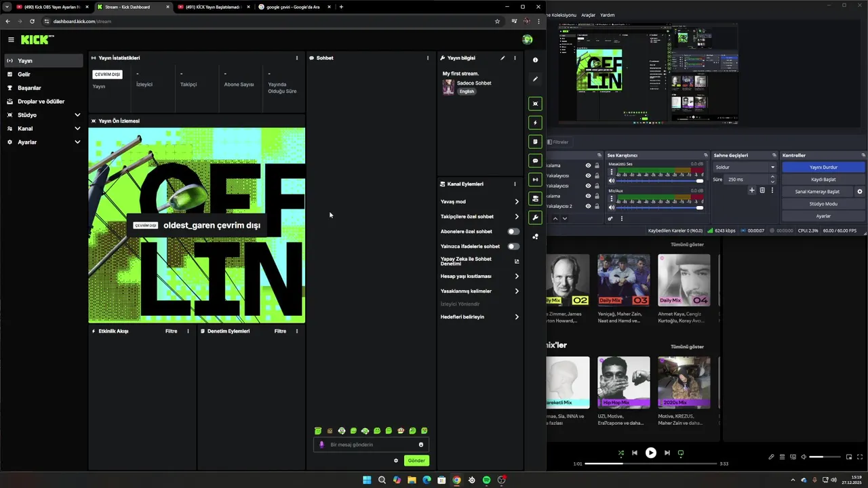This screenshot has width=868, height=488.
Task: Click the Kick logo
Action: point(37,40)
